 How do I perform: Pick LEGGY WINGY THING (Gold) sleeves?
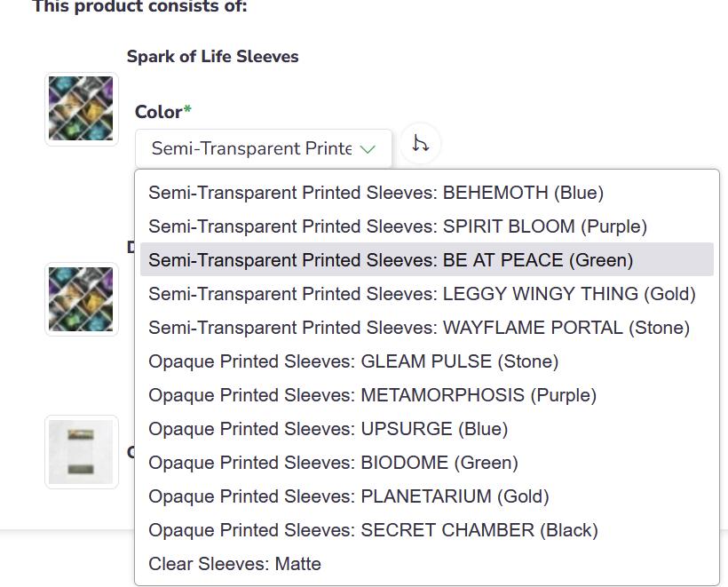click(422, 294)
